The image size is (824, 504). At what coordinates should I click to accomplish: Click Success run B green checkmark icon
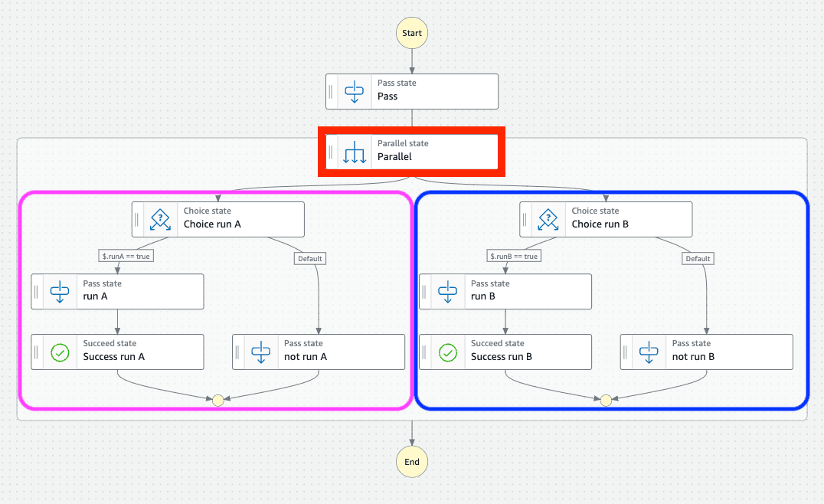click(x=448, y=352)
